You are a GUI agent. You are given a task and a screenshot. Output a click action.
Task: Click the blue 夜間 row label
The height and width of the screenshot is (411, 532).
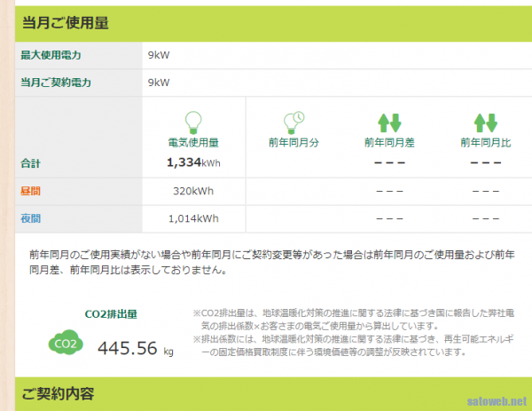pos(31,218)
